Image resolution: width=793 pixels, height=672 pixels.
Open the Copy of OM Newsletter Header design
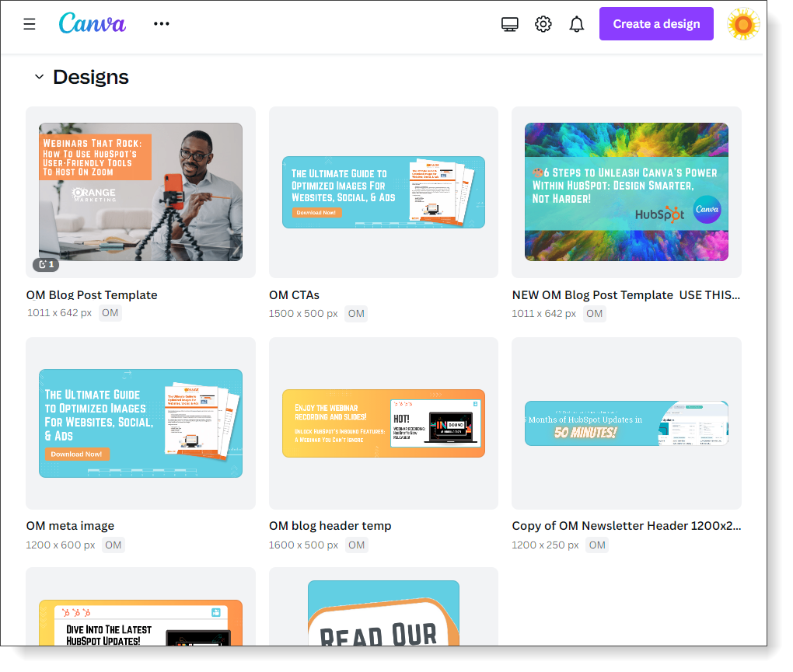point(626,423)
